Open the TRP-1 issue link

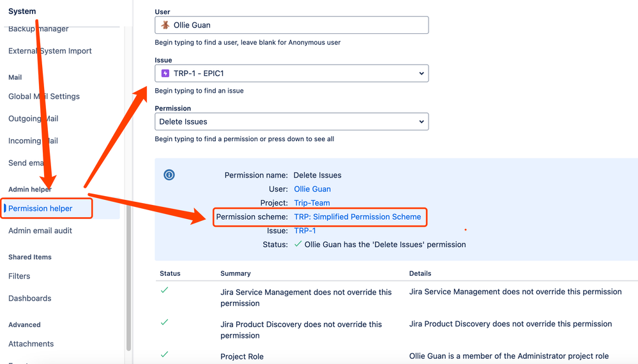coord(305,231)
